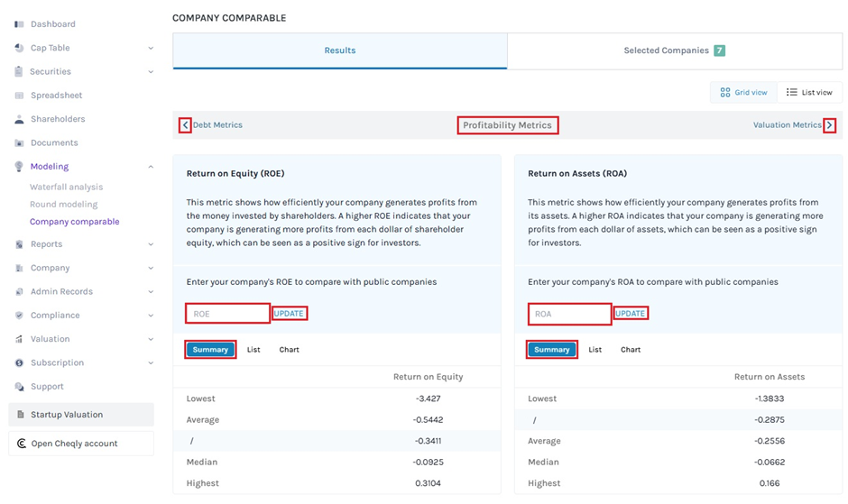This screenshot has width=848, height=504.
Task: Expand the Reports menu chevron
Action: pos(151,244)
